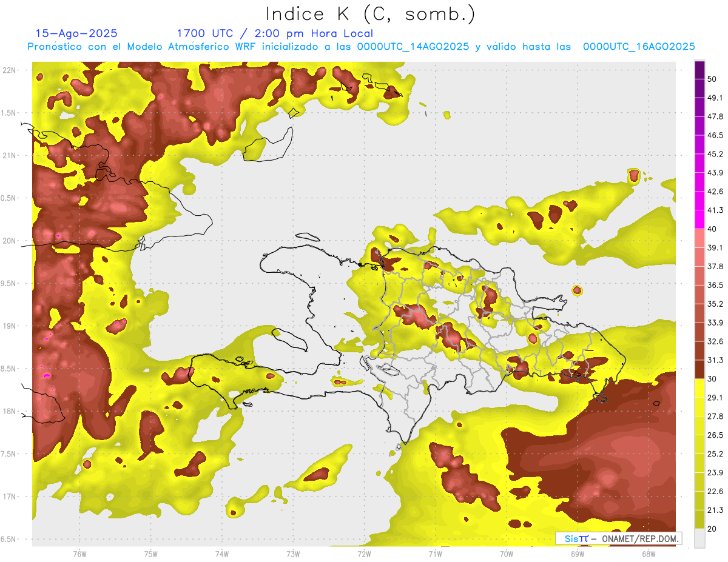The height and width of the screenshot is (562, 728).
Task: Click the longitude axis label "73W"
Action: coord(293,554)
